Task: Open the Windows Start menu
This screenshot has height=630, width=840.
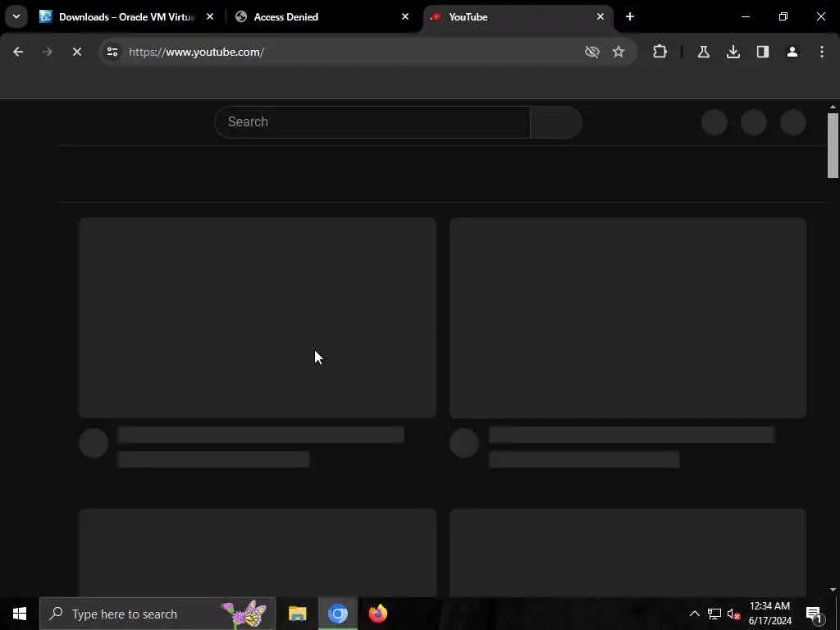Action: tap(20, 614)
